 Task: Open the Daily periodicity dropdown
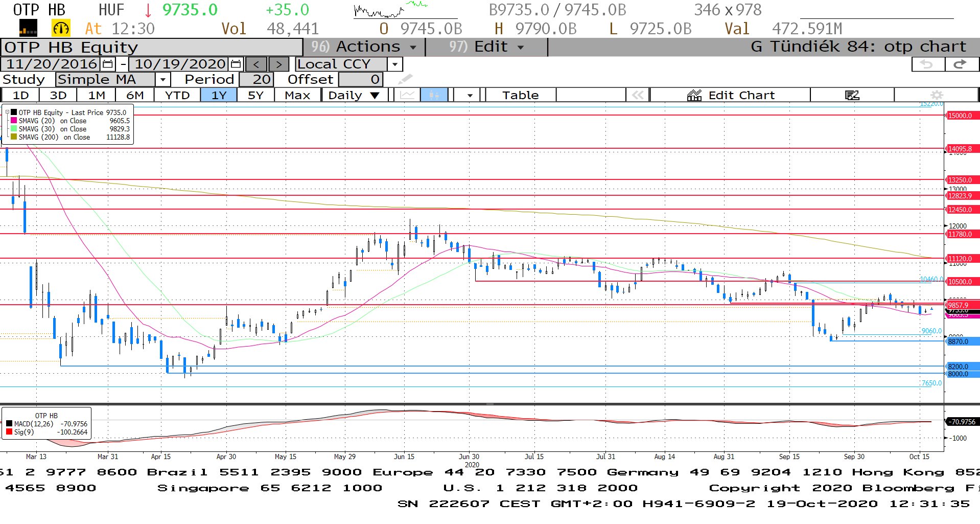point(355,95)
